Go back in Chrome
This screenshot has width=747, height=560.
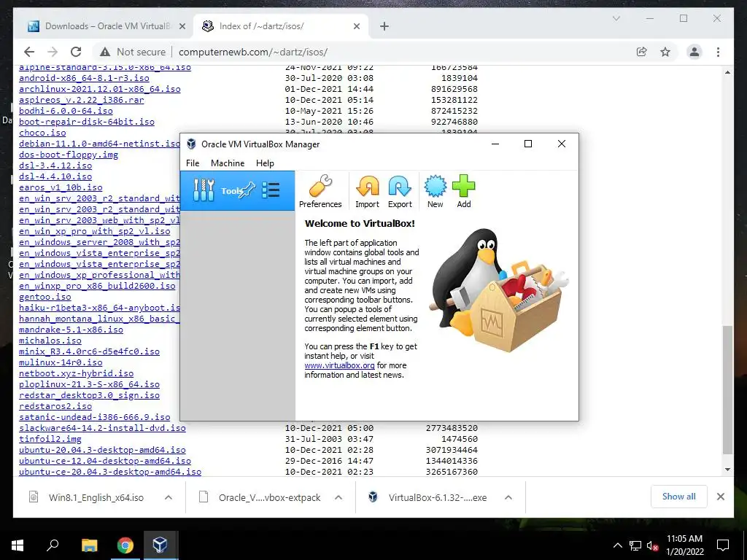pos(29,52)
